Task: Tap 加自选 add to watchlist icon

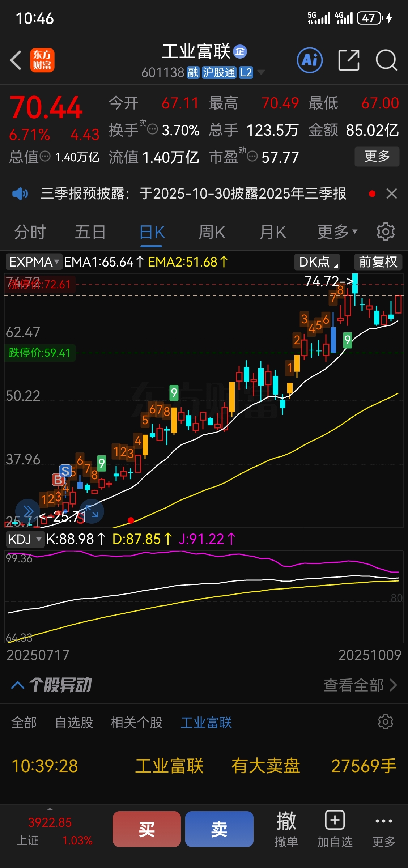Action: tap(335, 830)
